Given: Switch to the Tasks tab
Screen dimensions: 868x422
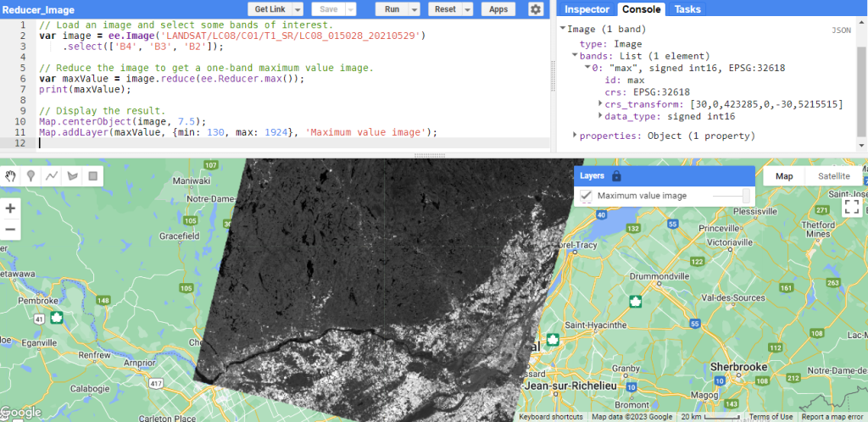Looking at the screenshot, I should (x=687, y=9).
